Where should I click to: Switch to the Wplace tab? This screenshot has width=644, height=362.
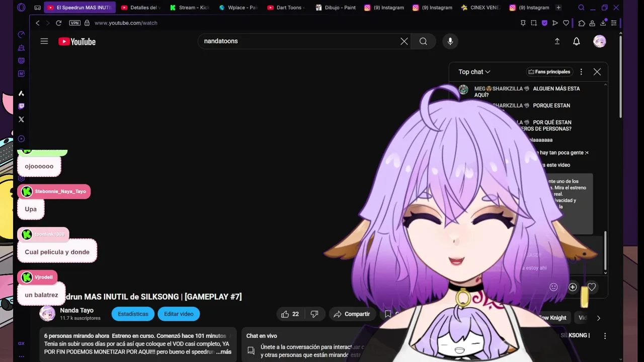[238, 8]
